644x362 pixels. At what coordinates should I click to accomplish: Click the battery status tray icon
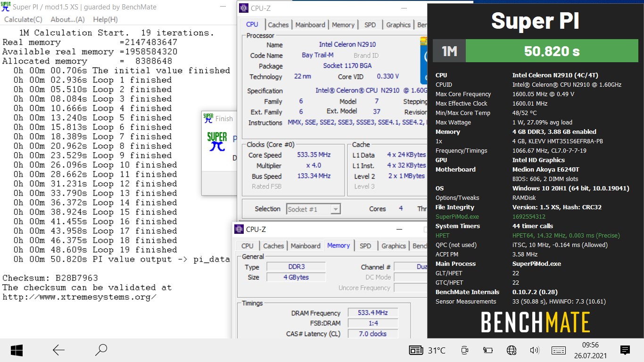click(x=488, y=350)
